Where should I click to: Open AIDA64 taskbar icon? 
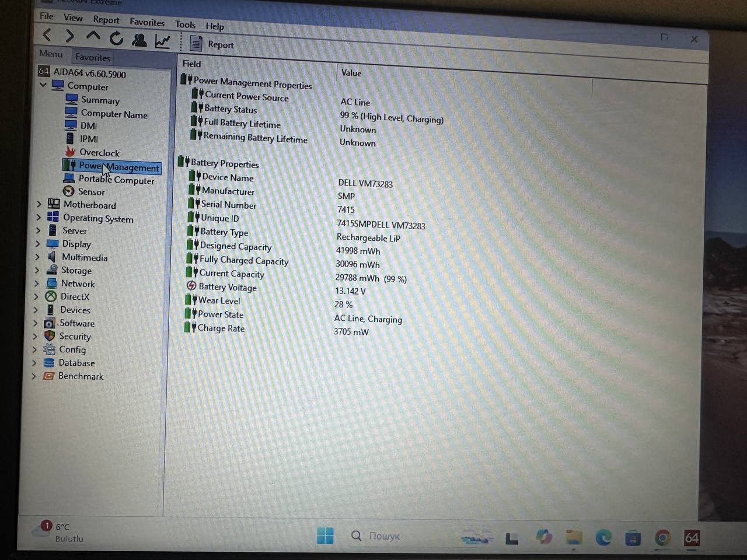tap(692, 538)
